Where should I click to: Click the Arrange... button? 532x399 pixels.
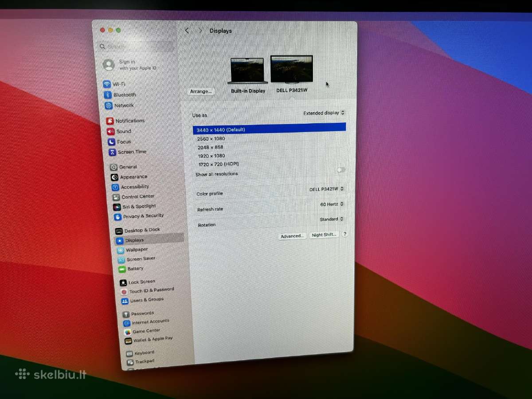[x=201, y=91]
